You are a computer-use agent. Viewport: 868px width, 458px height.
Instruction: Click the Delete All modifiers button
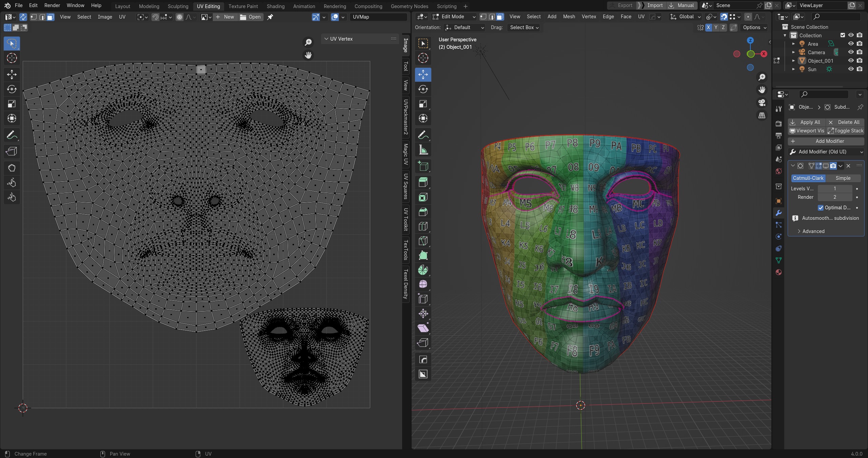click(x=845, y=122)
